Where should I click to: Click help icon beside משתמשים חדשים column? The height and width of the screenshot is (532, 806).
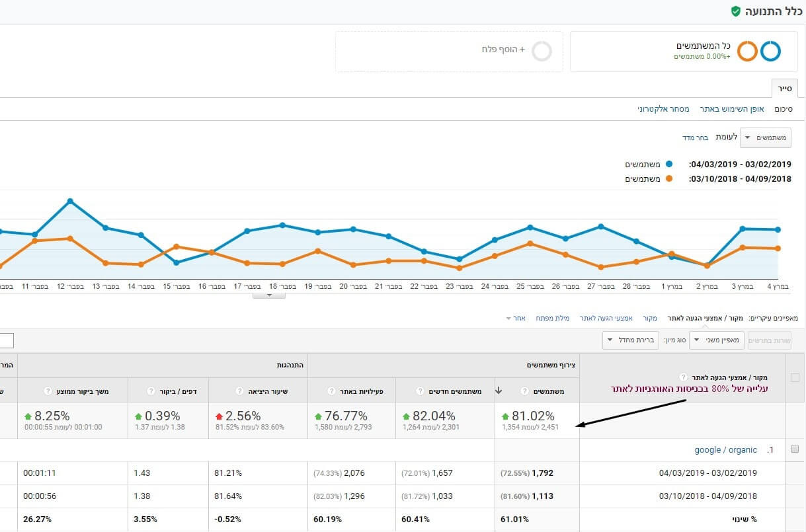tap(420, 391)
